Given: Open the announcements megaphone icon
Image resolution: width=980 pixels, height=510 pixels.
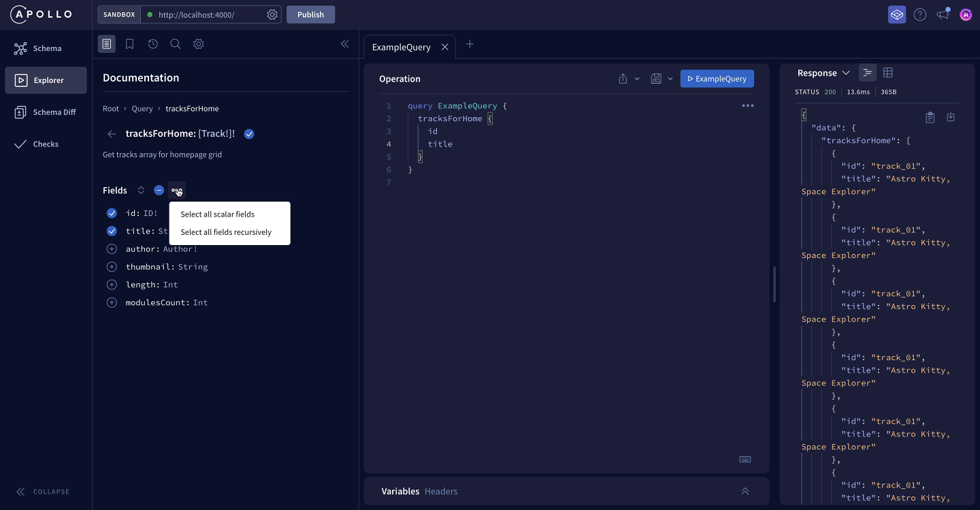Looking at the screenshot, I should click(x=943, y=14).
